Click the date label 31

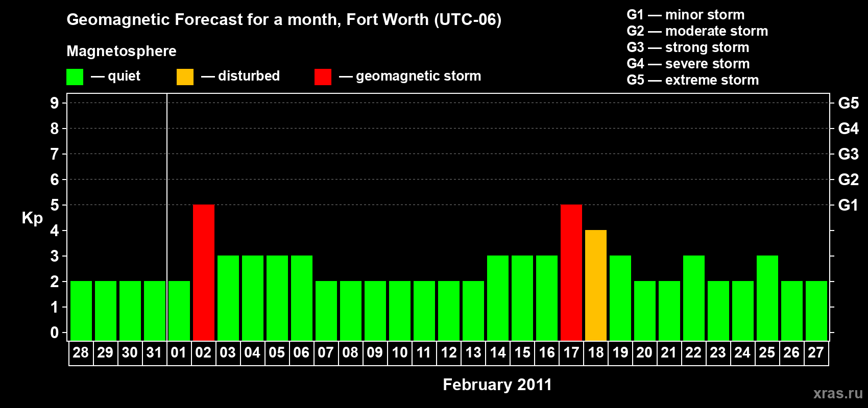pyautogui.click(x=154, y=352)
